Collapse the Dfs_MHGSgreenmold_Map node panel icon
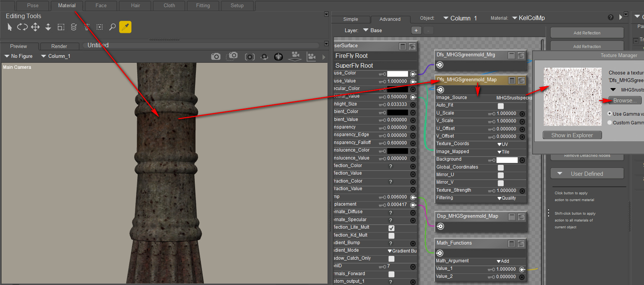This screenshot has width=644, height=285. 512,80
